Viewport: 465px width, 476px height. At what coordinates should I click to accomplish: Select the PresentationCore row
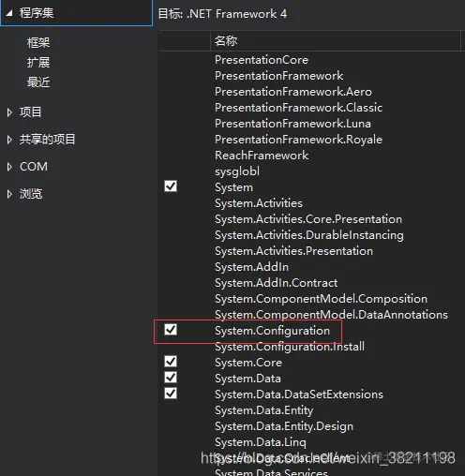click(x=262, y=60)
